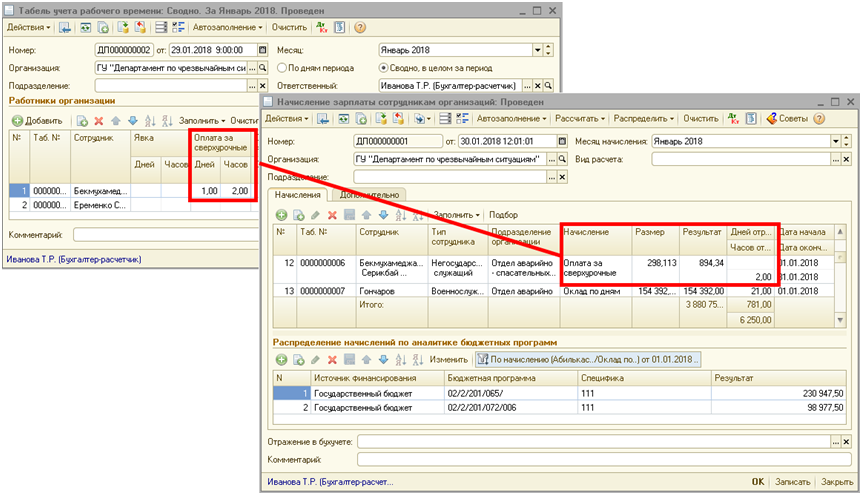Click the Закрыть button in payroll window
862x495 pixels.
point(835,482)
